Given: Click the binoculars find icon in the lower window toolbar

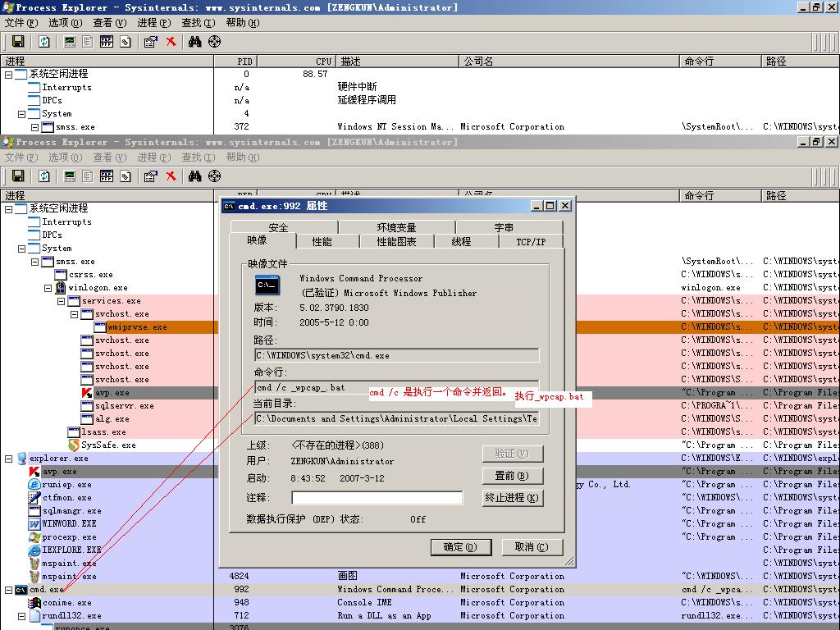Looking at the screenshot, I should tap(194, 176).
